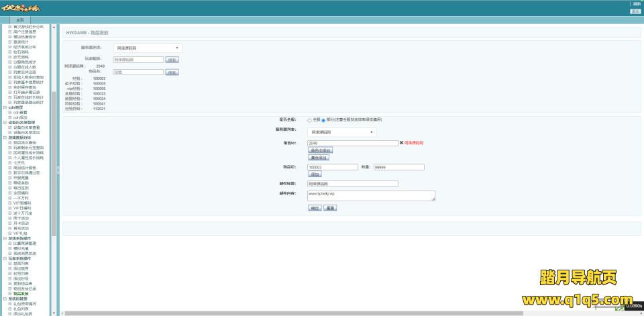The image size is (644, 316).
Task: Click the sidebar vertical scrollbar
Action: pos(54,134)
